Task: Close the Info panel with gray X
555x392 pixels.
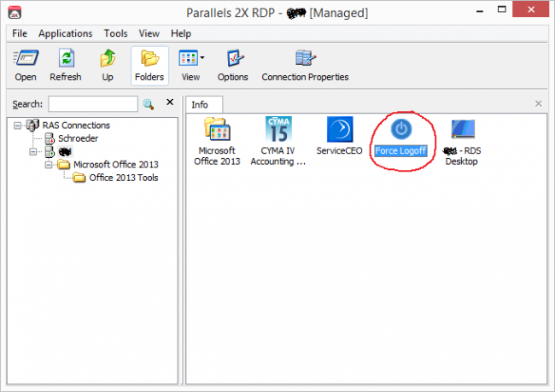Action: click(x=539, y=103)
